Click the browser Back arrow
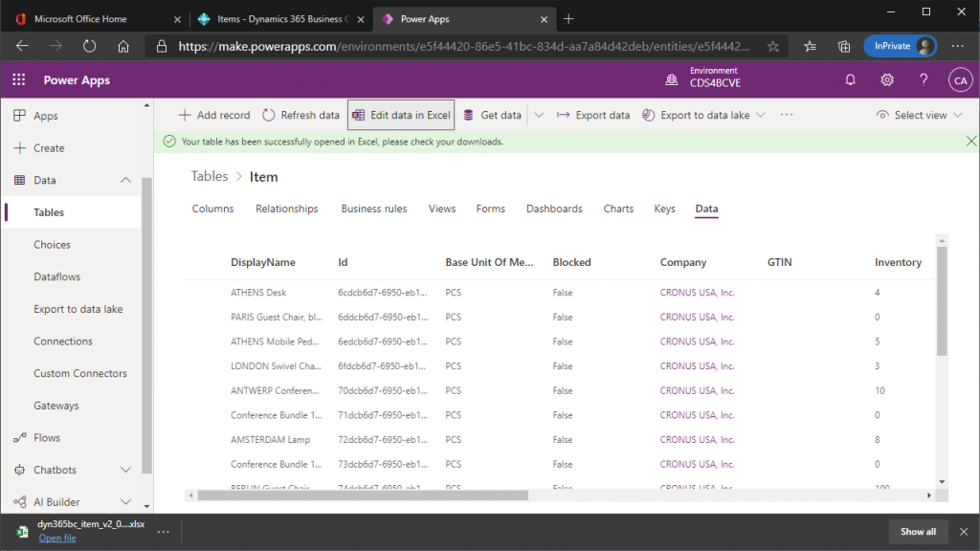This screenshot has height=551, width=980. pos(23,46)
